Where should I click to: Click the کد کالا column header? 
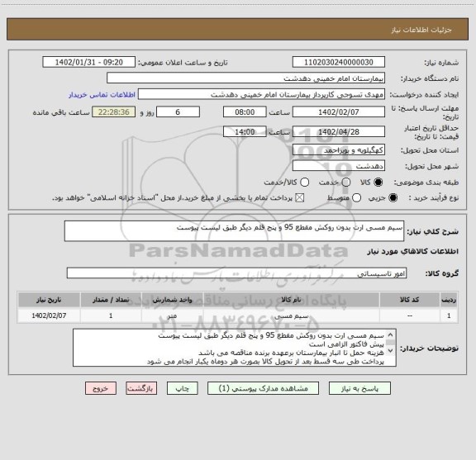pyautogui.click(x=410, y=300)
